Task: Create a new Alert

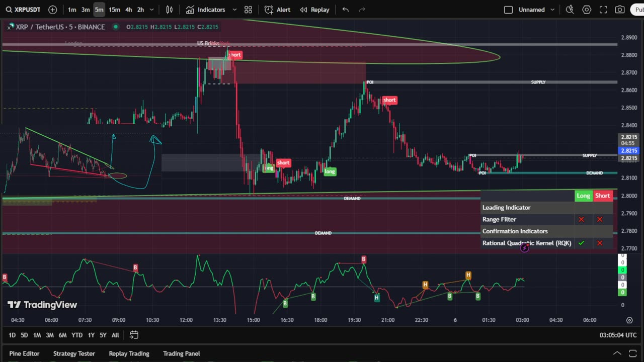Action: pyautogui.click(x=278, y=10)
